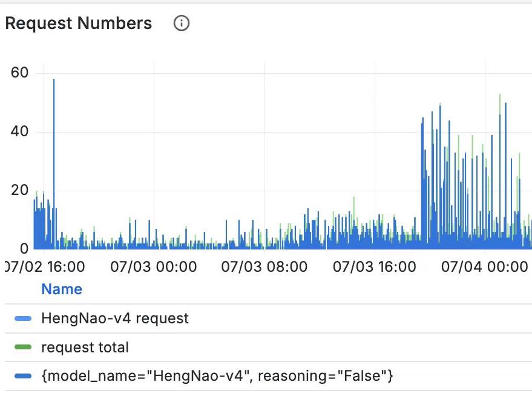Viewport: 532px width, 402px height.
Task: Isolate the model_name="HengNao-v4" reasoning="False" series
Action: [217, 376]
